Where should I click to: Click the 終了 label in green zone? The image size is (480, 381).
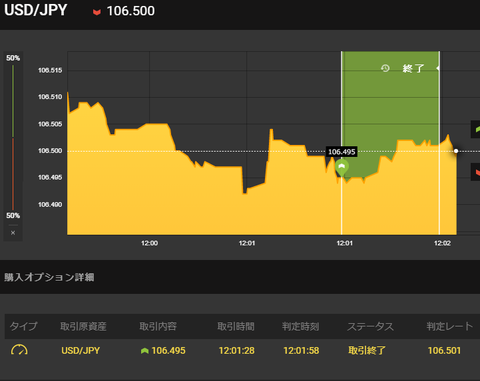click(413, 69)
